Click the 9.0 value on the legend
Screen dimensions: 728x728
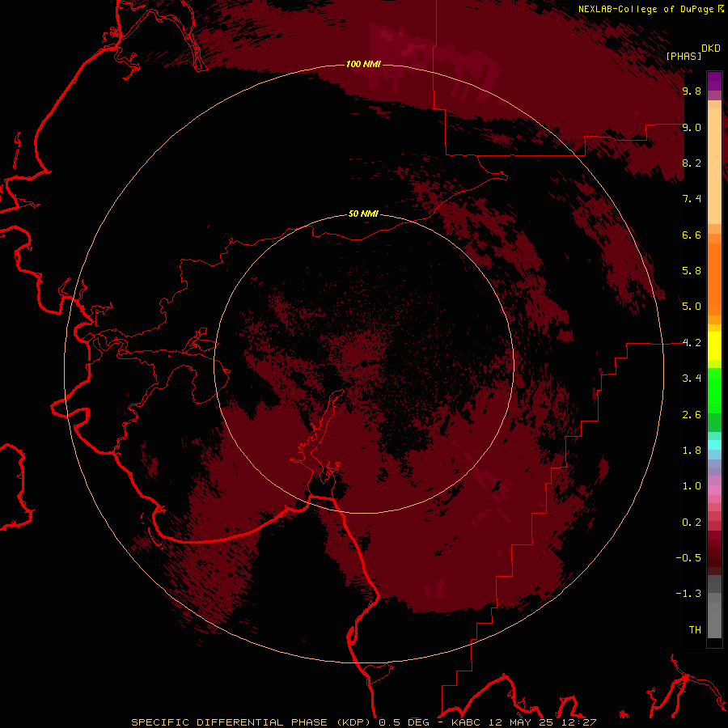point(692,127)
